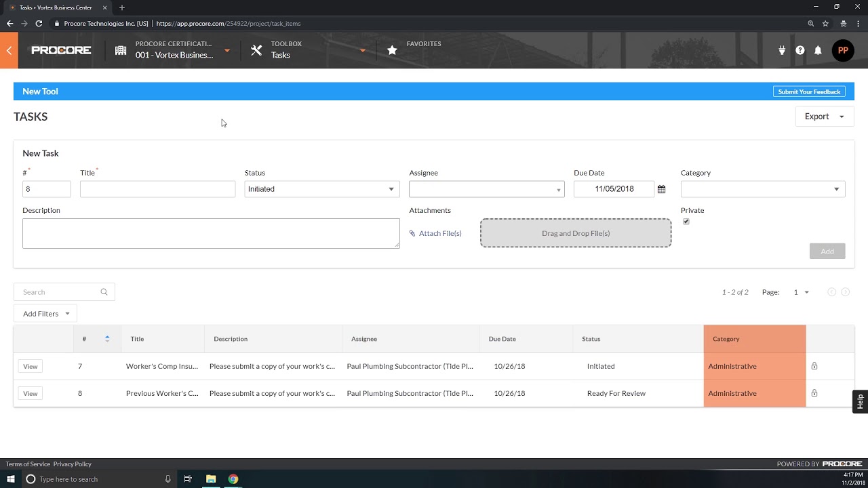Click the Assignee column header
This screenshot has height=488, width=868.
click(364, 339)
